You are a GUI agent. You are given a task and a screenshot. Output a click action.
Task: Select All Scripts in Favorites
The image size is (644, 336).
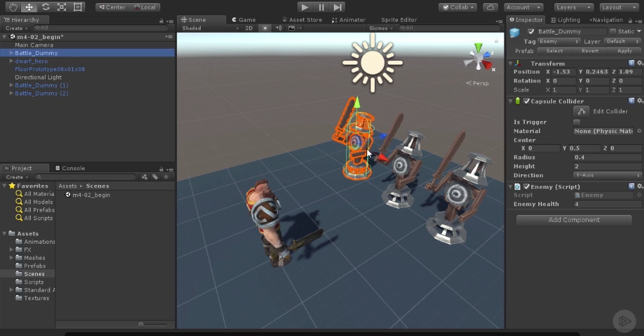(35, 218)
